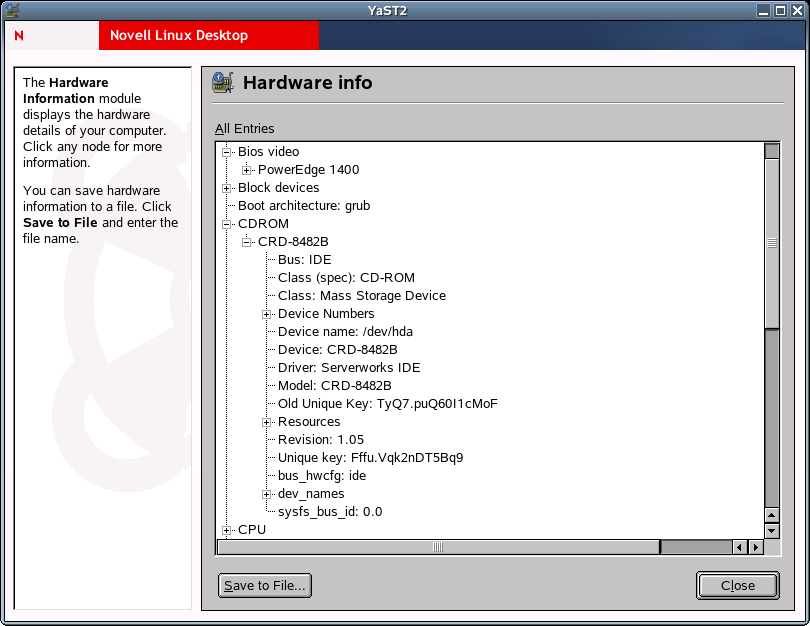810x626 pixels.
Task: Click the All Entries label
Action: pyautogui.click(x=245, y=129)
